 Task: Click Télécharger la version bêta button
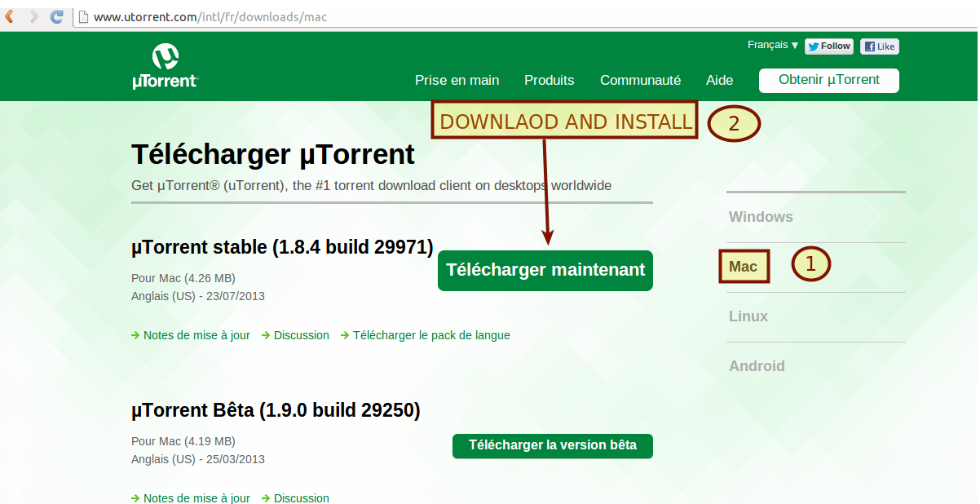[x=553, y=445]
